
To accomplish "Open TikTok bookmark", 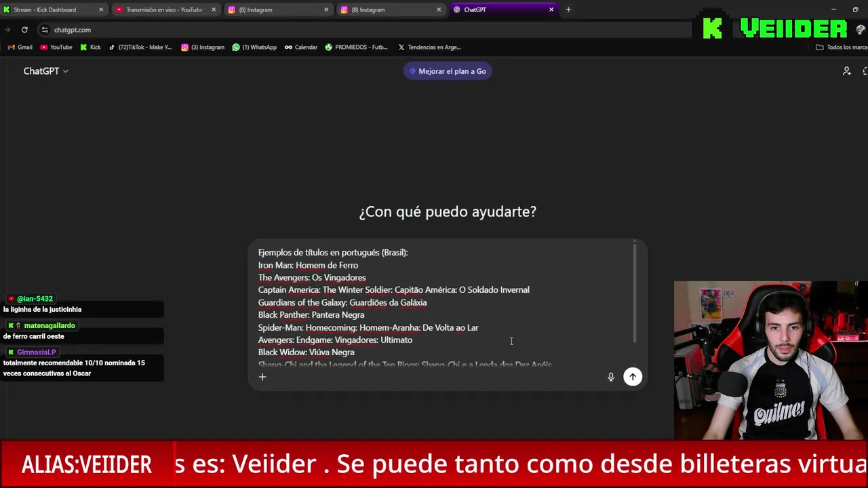I will (140, 47).
